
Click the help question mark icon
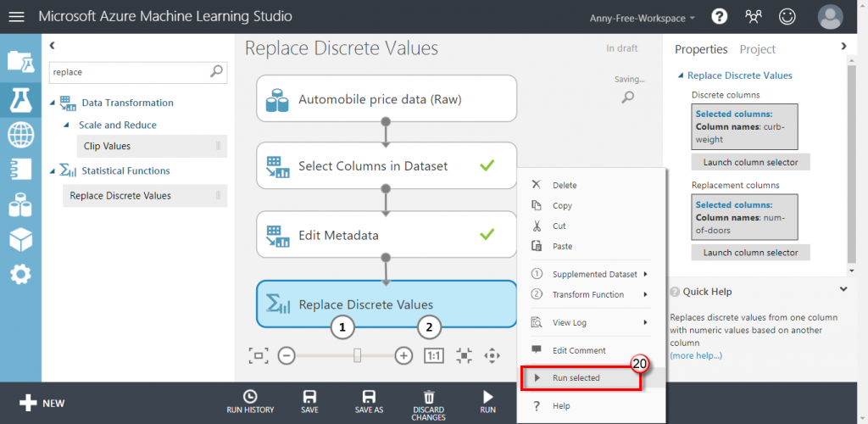click(x=719, y=16)
